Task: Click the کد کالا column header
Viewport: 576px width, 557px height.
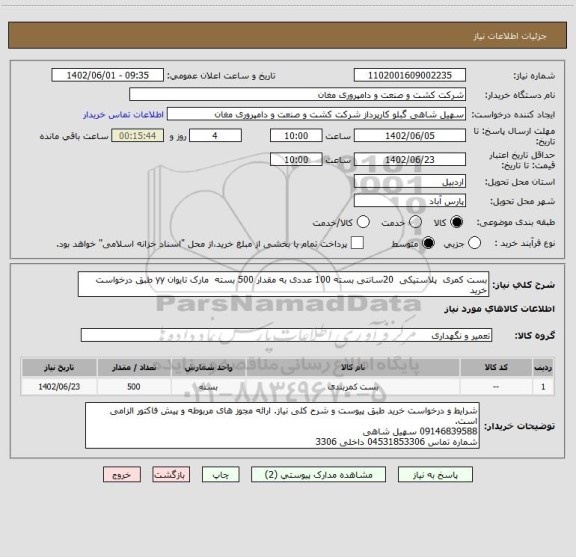Action: [x=496, y=368]
